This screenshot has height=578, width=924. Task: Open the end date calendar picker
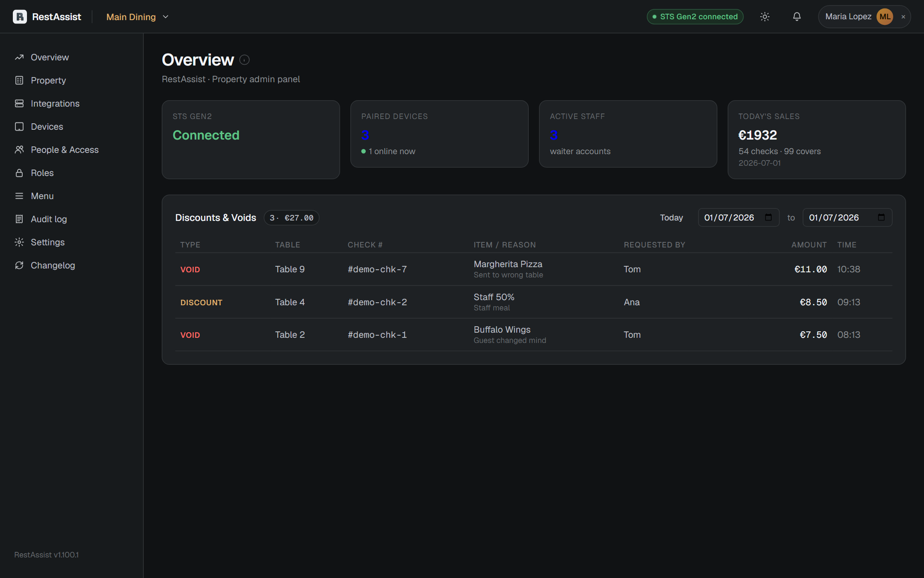881,217
